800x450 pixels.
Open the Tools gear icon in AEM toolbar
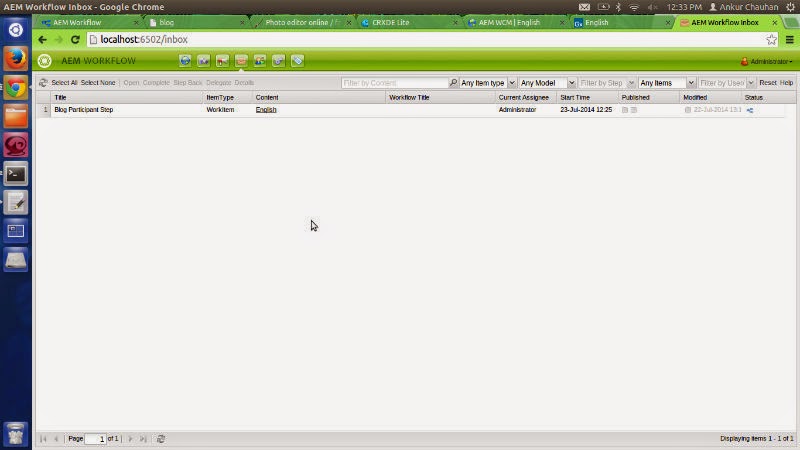pos(279,61)
